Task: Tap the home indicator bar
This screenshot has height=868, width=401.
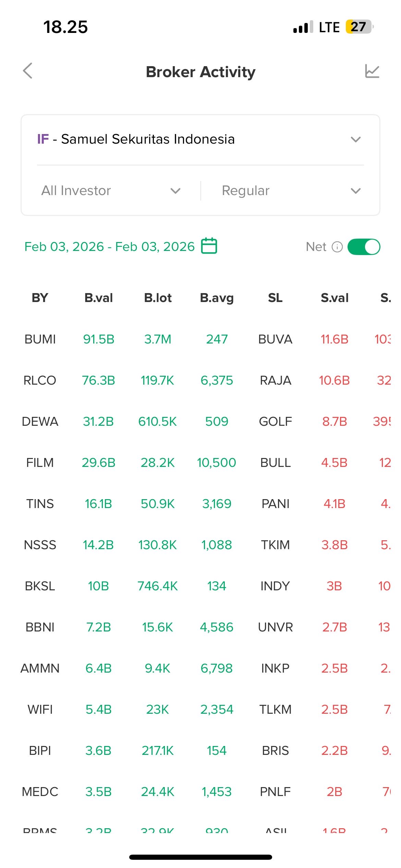Action: (200, 857)
